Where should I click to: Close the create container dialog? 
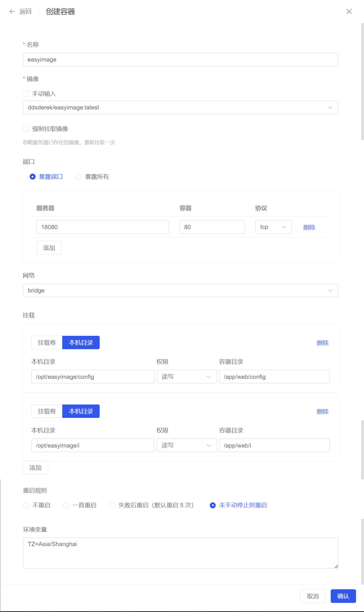point(349,11)
